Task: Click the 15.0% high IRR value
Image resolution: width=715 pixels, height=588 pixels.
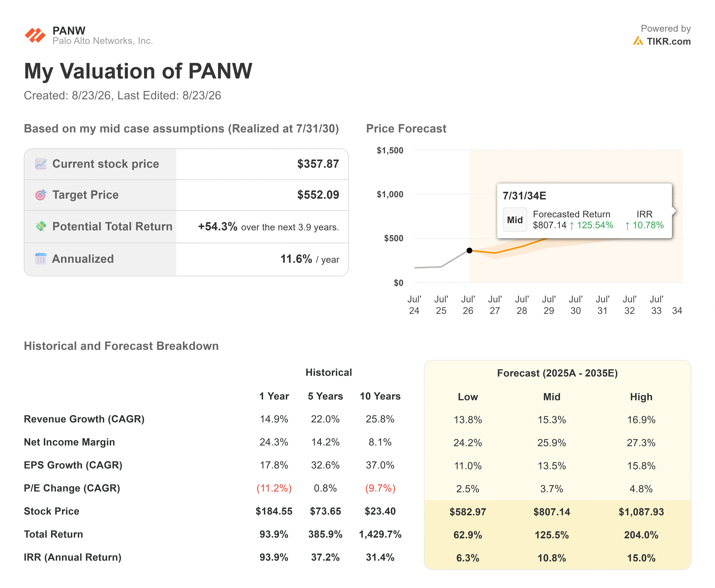Action: tap(641, 558)
